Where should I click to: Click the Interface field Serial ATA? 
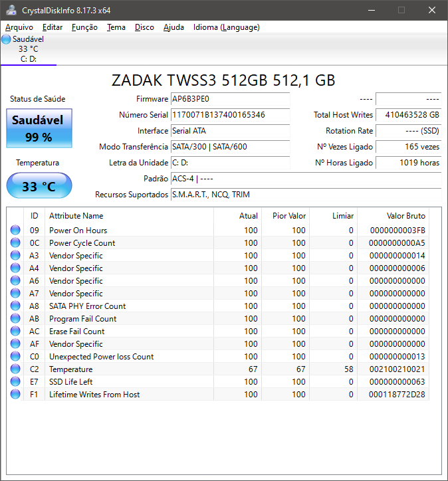pos(230,131)
